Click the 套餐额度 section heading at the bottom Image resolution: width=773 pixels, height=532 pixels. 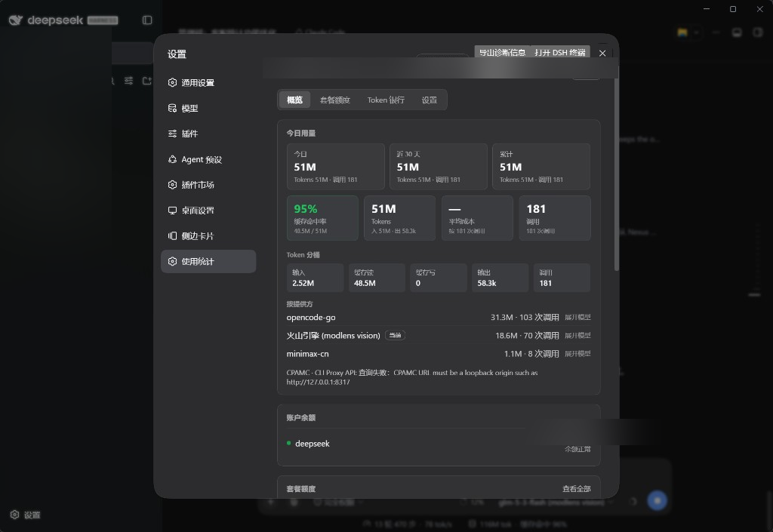pyautogui.click(x=301, y=489)
